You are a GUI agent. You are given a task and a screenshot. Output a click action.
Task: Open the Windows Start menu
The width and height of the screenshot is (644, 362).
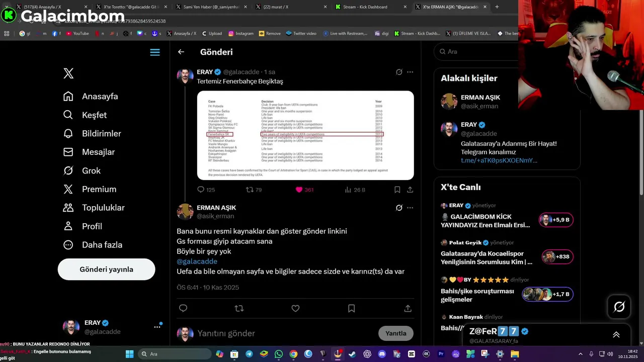tap(129, 354)
